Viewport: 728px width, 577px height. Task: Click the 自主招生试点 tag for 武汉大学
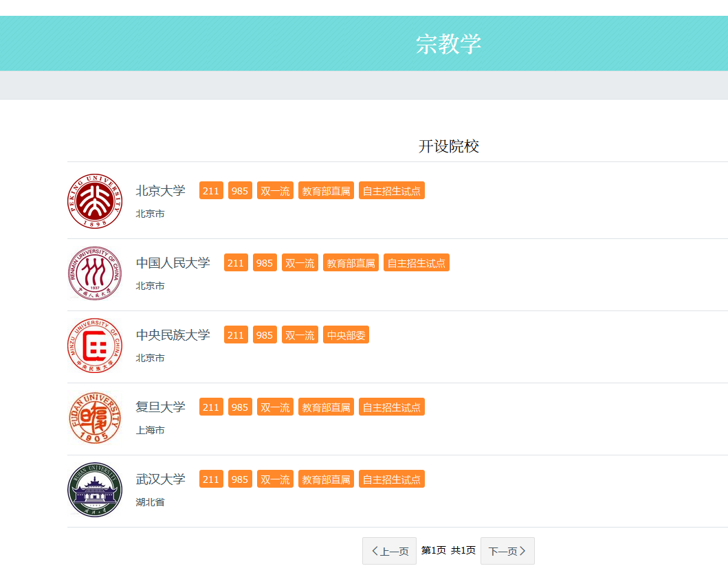391,479
